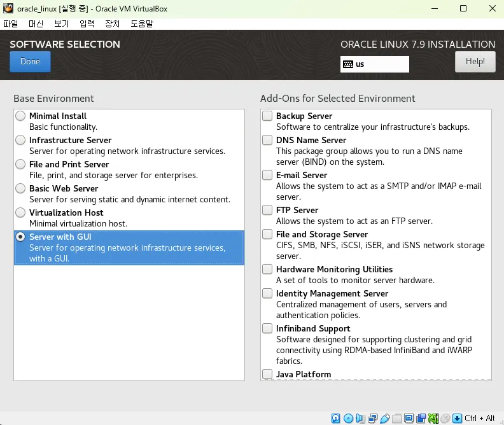The width and height of the screenshot is (504, 425).
Task: Enable the Backup Server add-on
Action: coord(267,116)
